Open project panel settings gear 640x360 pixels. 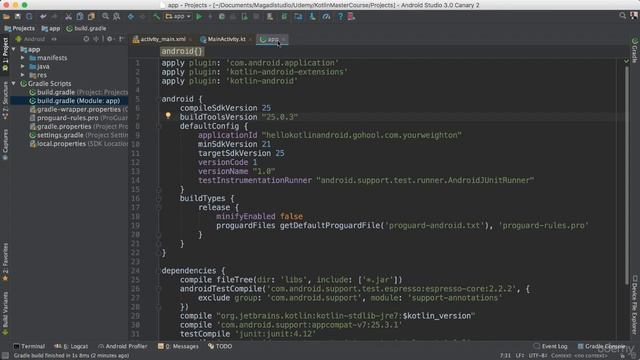109,39
